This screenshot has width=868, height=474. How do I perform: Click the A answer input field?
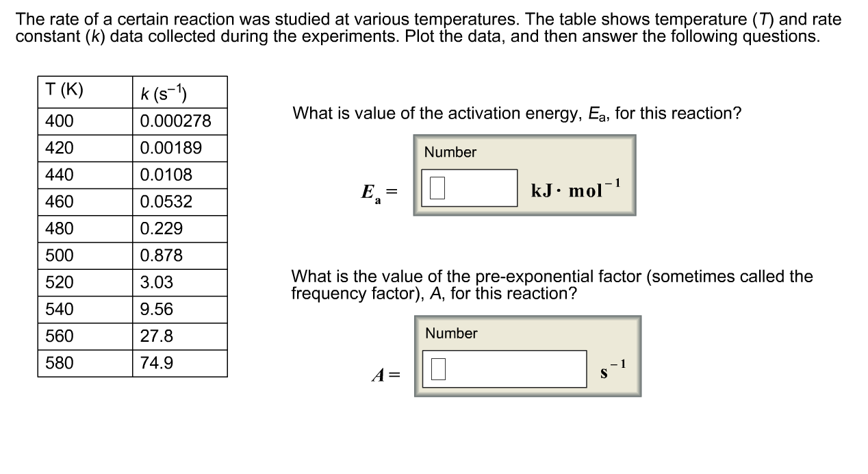point(505,368)
